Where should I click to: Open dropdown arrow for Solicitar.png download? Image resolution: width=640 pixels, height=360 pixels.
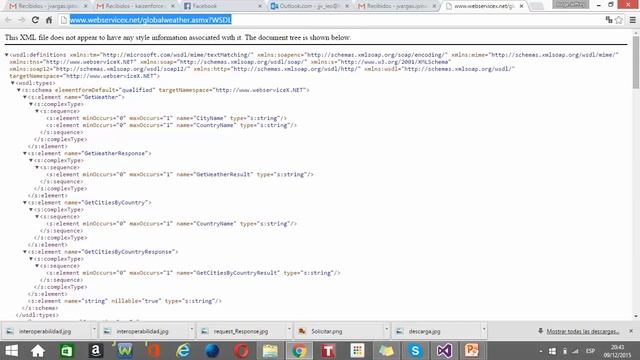pyautogui.click(x=386, y=330)
